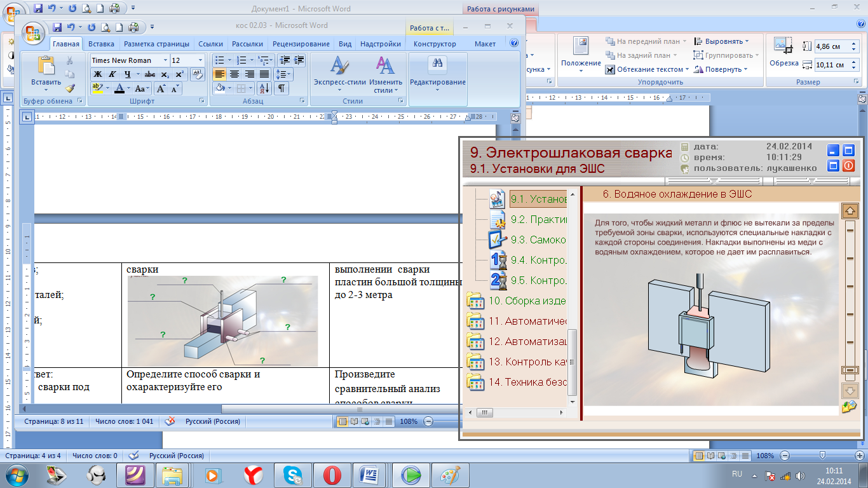868x488 pixels.
Task: Open the Times New Roman font dropdown
Action: 165,60
